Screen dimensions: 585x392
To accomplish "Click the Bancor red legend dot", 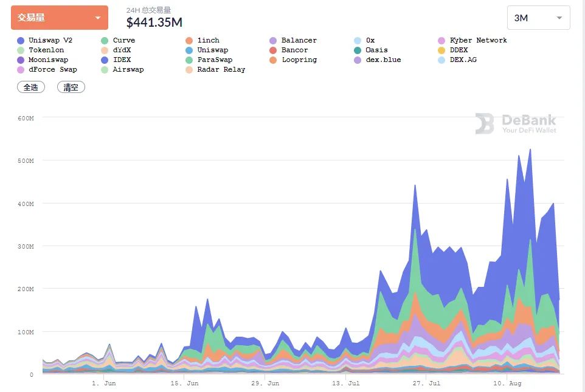I will pos(273,50).
